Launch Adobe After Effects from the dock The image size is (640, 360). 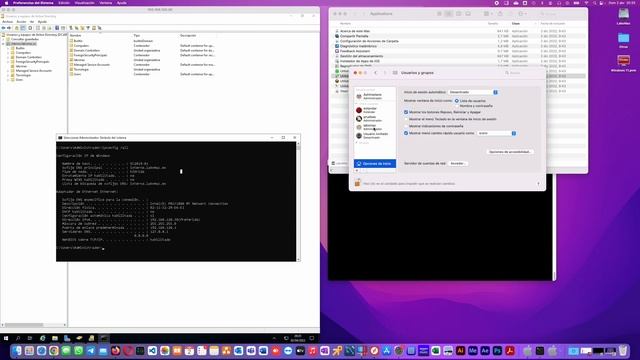pyautogui.click(x=484, y=351)
